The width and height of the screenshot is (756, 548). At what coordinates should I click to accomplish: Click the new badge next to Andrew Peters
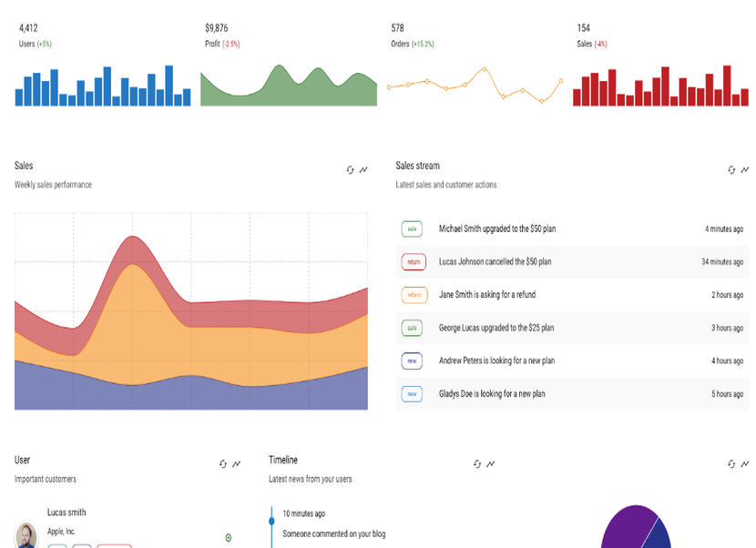412,361
